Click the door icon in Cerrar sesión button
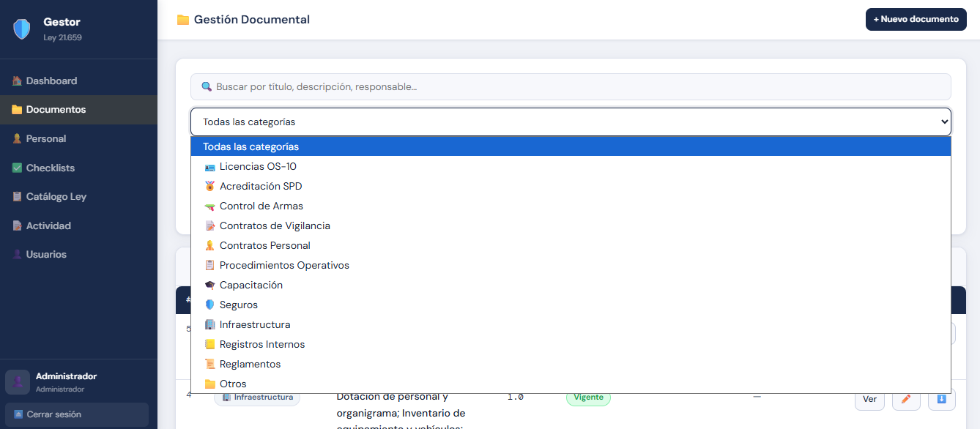 [x=18, y=414]
